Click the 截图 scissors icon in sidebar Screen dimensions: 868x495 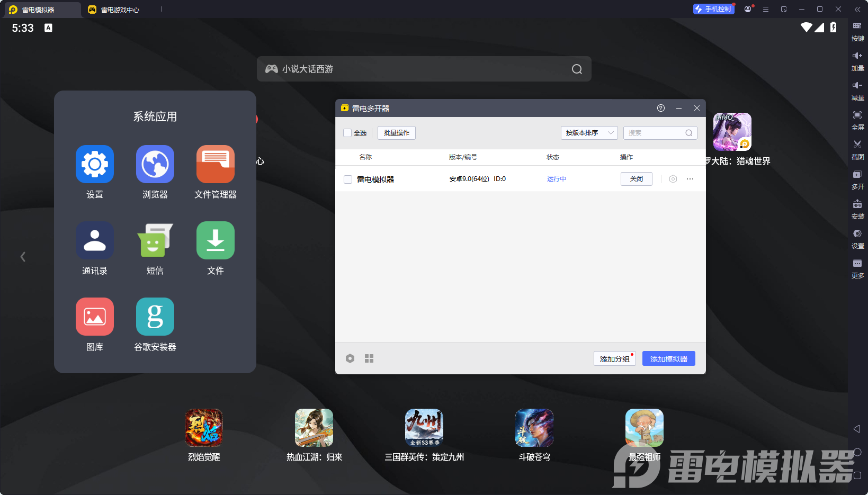point(857,145)
